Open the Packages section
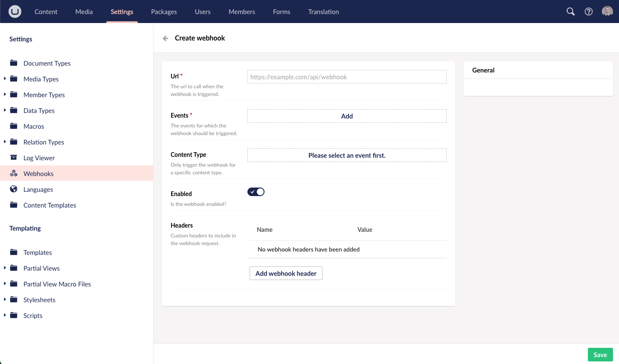619x364 pixels. pos(164,12)
